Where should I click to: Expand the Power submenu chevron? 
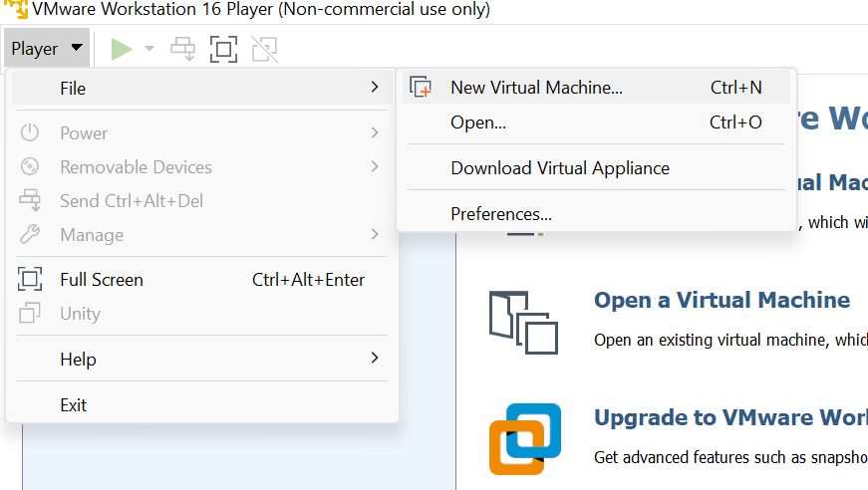pos(375,132)
